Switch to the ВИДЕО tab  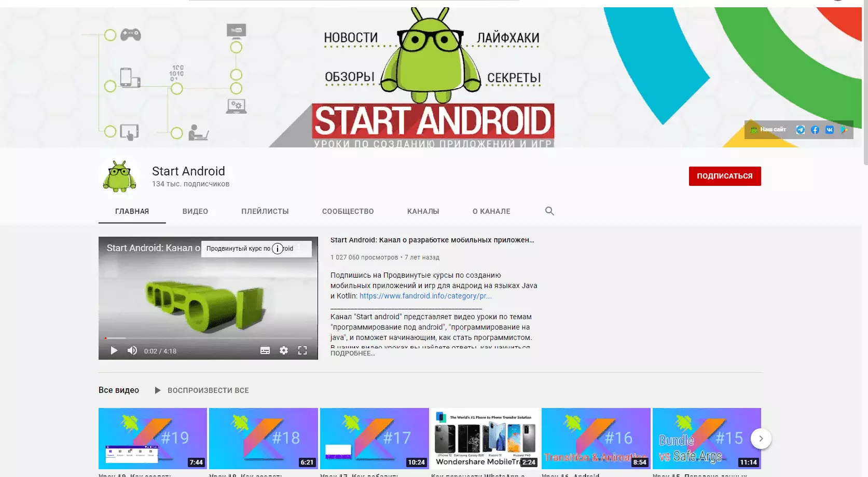[x=195, y=211]
